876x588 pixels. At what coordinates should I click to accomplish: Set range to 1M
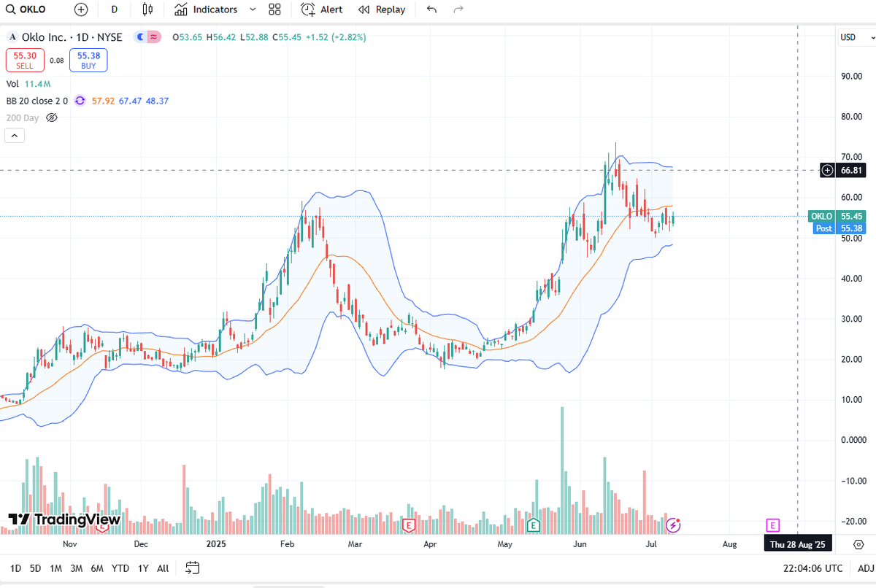pos(55,568)
